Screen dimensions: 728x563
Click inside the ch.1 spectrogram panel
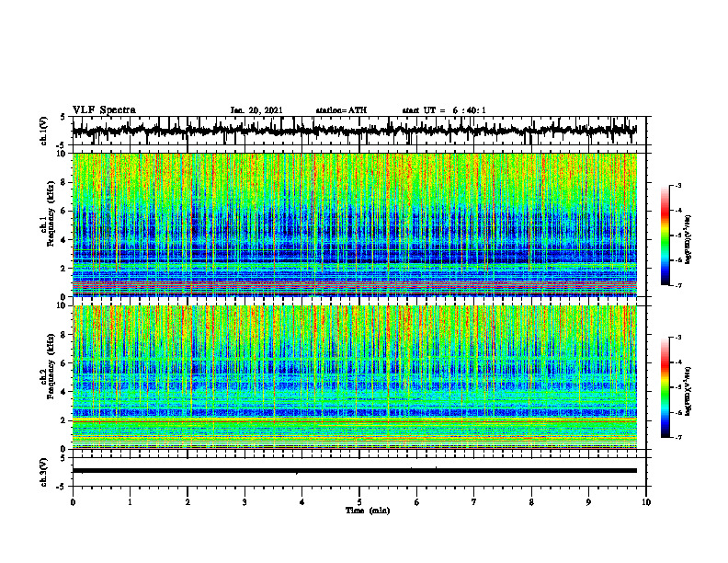tap(355, 224)
